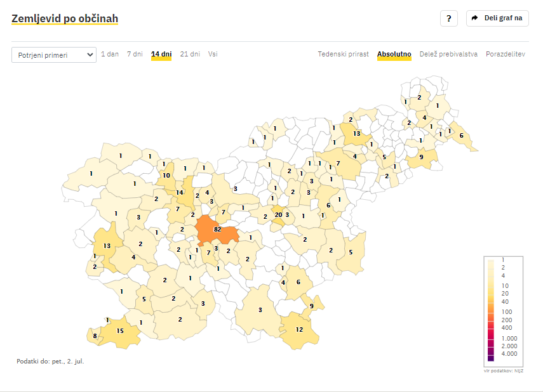Select the 21 dni time range
This screenshot has height=392, width=543.
(190, 55)
